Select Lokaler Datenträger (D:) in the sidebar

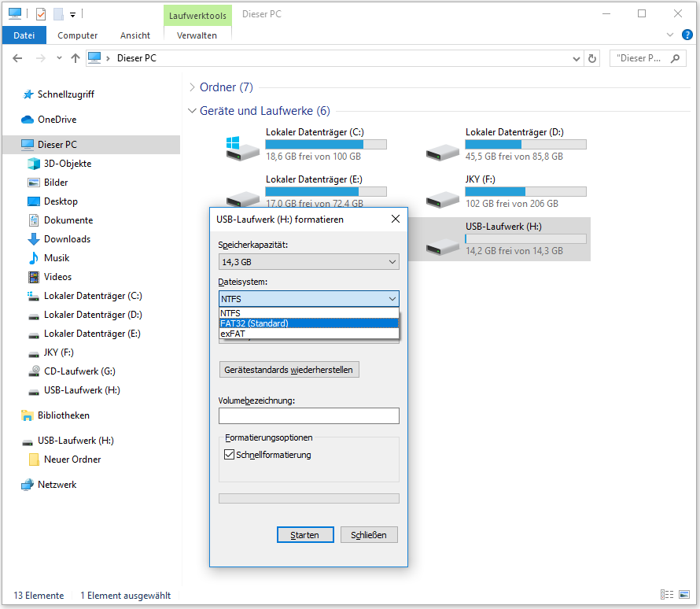[93, 315]
